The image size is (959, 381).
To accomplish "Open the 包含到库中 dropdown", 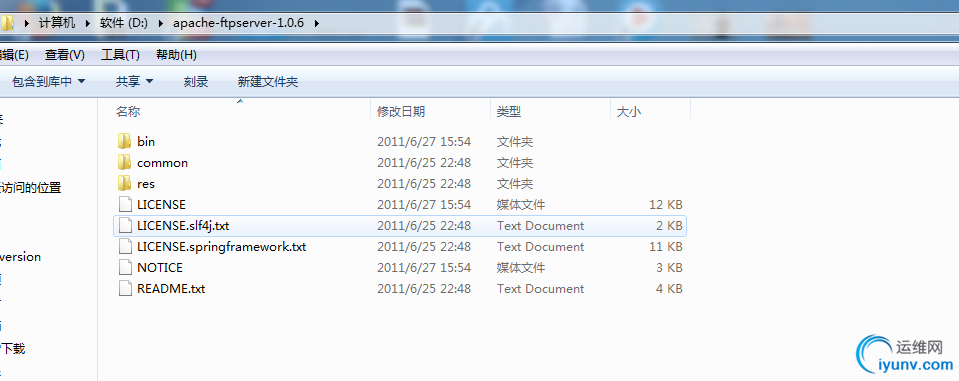I will click(48, 81).
